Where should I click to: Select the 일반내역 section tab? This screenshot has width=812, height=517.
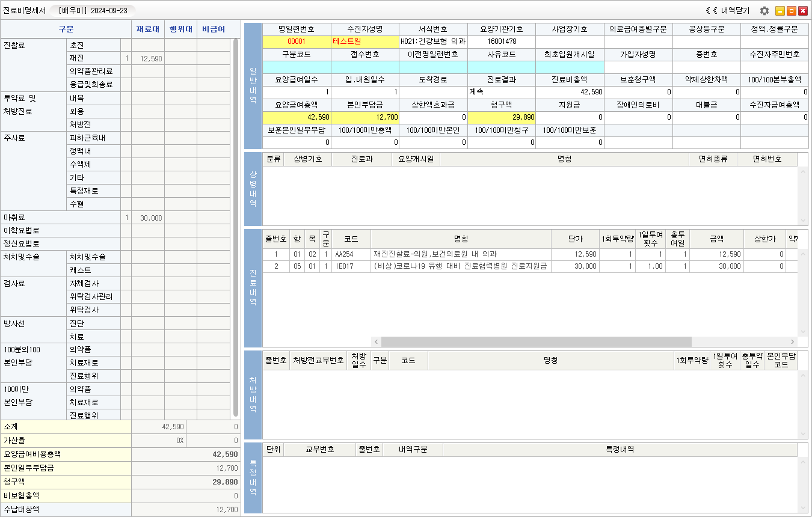tap(253, 86)
